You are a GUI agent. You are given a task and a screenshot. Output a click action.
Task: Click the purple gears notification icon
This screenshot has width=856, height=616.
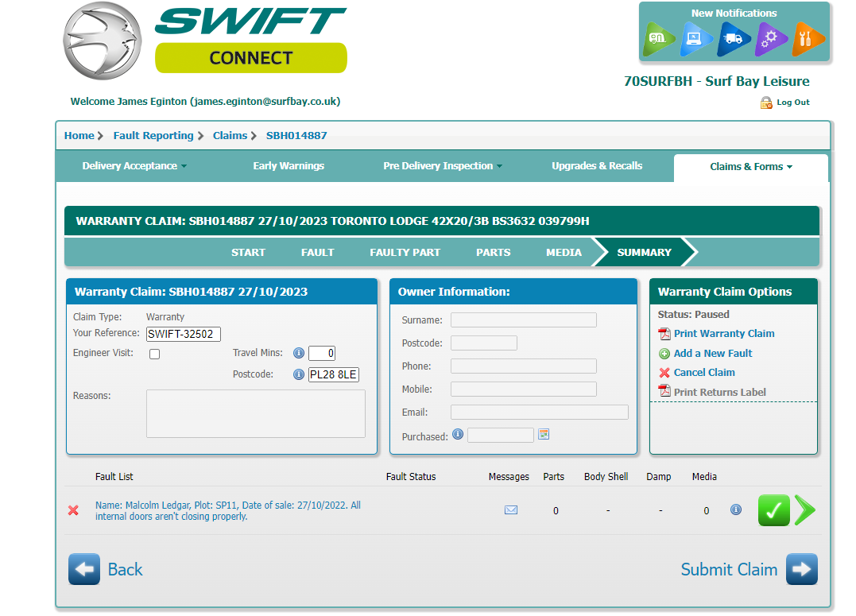pos(771,39)
